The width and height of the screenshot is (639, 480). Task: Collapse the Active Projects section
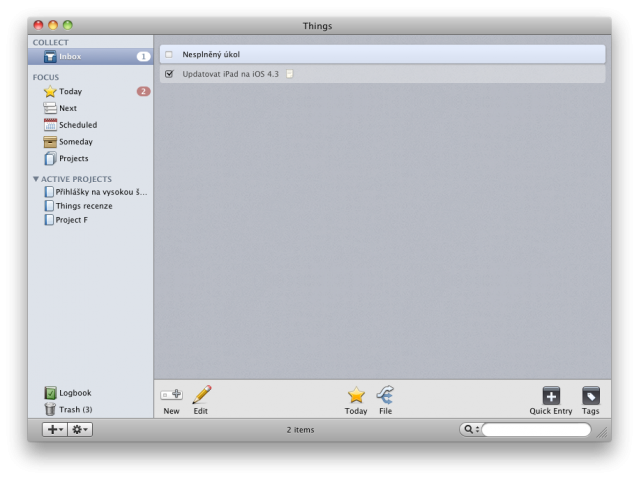36,179
